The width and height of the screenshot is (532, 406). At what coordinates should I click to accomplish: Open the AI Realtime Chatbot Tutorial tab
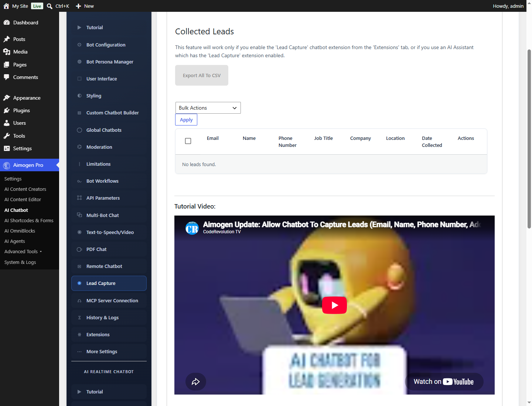(109, 392)
